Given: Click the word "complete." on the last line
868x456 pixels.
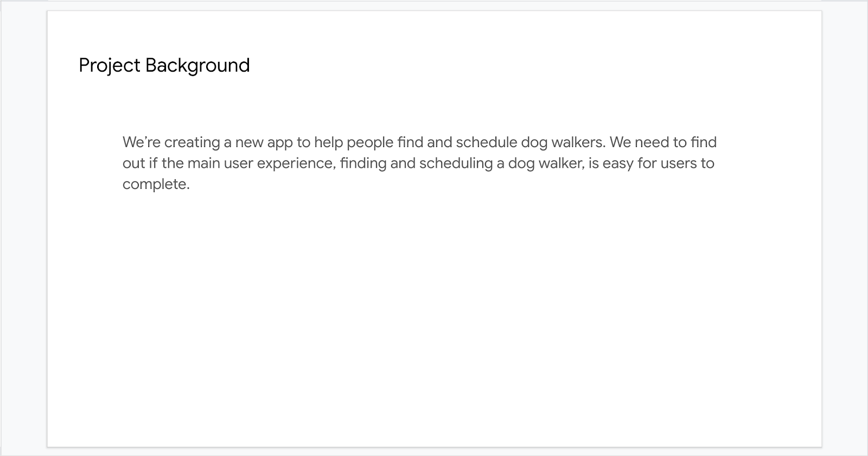Looking at the screenshot, I should pos(156,185).
